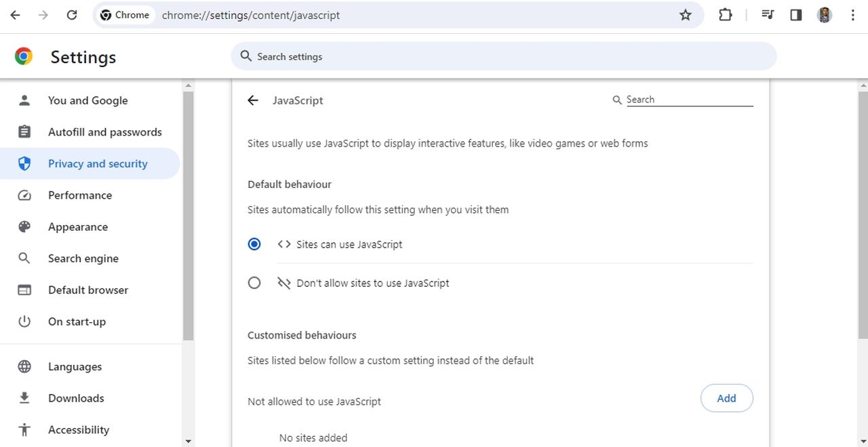Select 'Sites can use JavaScript'
Viewport: 868px width, 447px height.
point(254,244)
